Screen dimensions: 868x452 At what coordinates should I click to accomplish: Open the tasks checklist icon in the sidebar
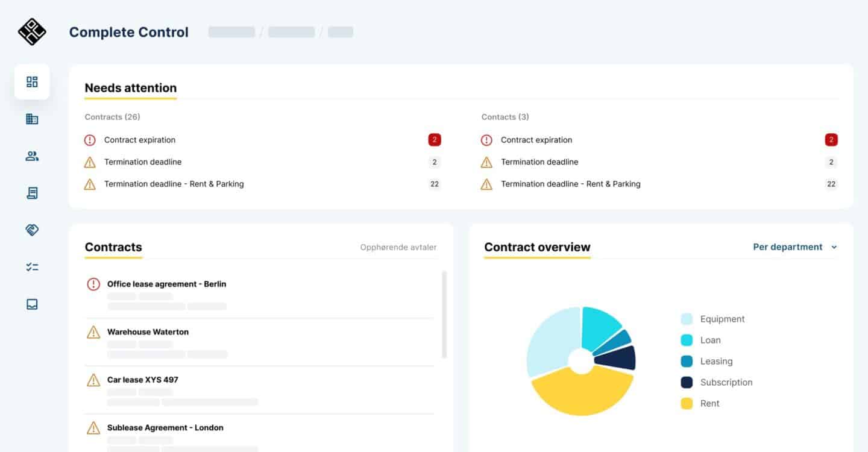32,266
